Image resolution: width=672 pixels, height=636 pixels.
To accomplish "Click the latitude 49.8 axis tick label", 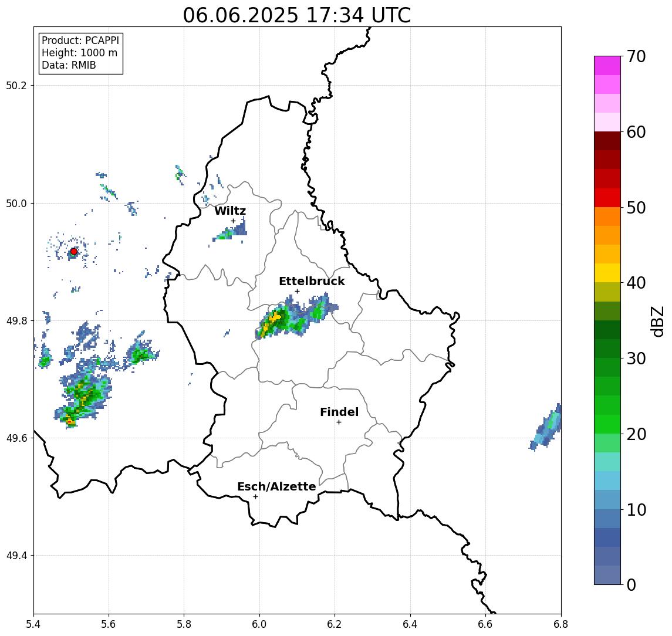I will tap(16, 320).
